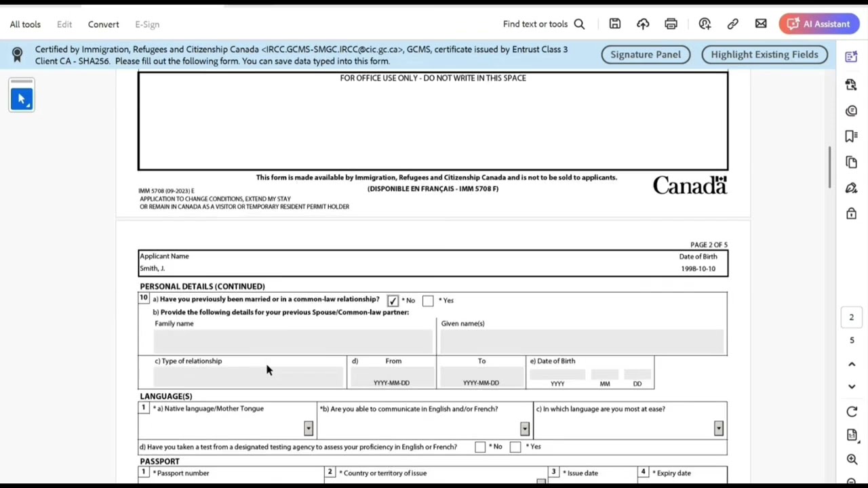Viewport: 868px width, 488px height.
Task: Click the date of birth value 1998-10-10
Action: [x=698, y=268]
